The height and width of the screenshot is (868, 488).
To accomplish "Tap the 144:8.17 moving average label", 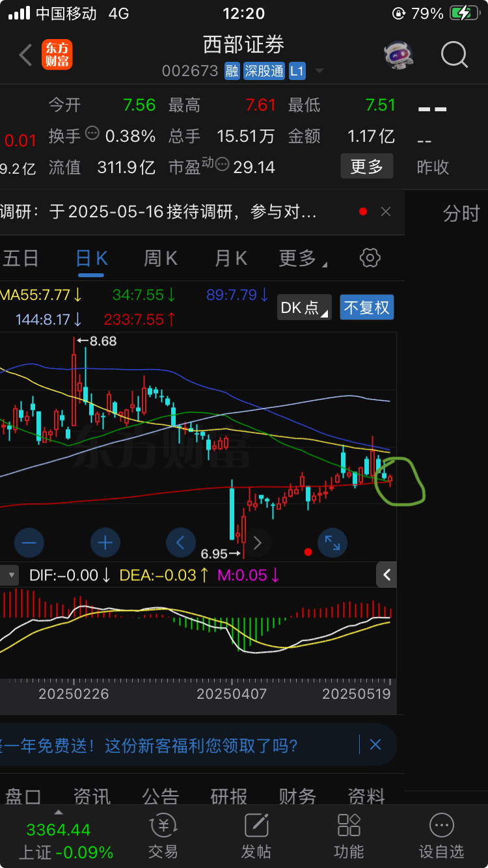I will (x=49, y=319).
